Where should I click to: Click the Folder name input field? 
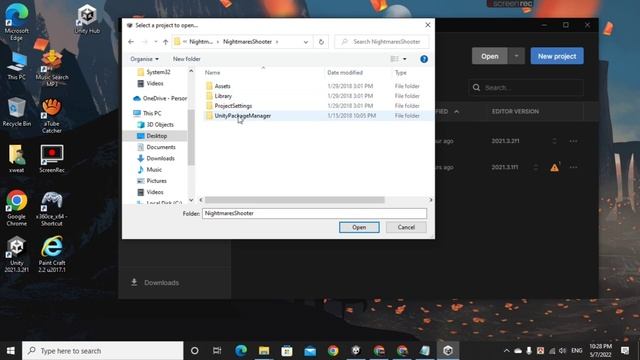(x=314, y=213)
